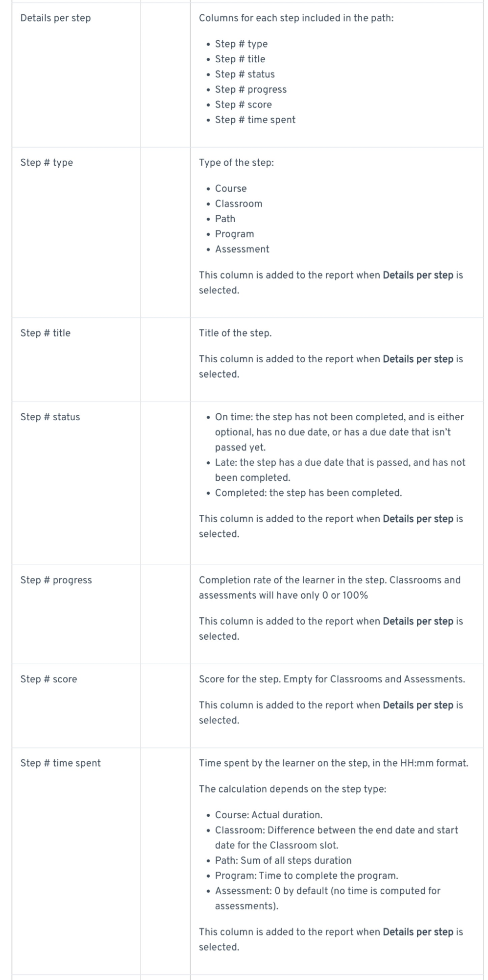Click 'Title of the step.' text
Screen dimensions: 488x980
[235, 333]
